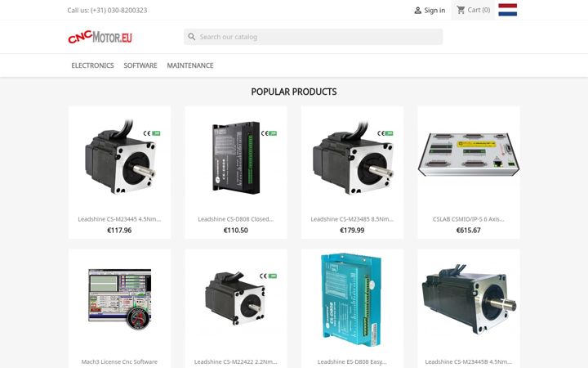
Task: Click the search magnifier icon
Action: click(192, 37)
